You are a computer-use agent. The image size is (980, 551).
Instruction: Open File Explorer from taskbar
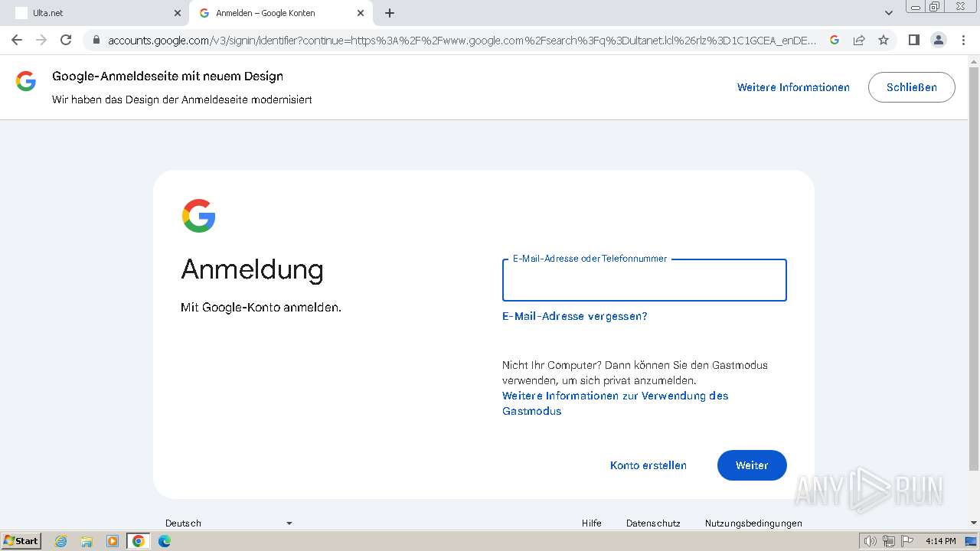click(x=87, y=541)
